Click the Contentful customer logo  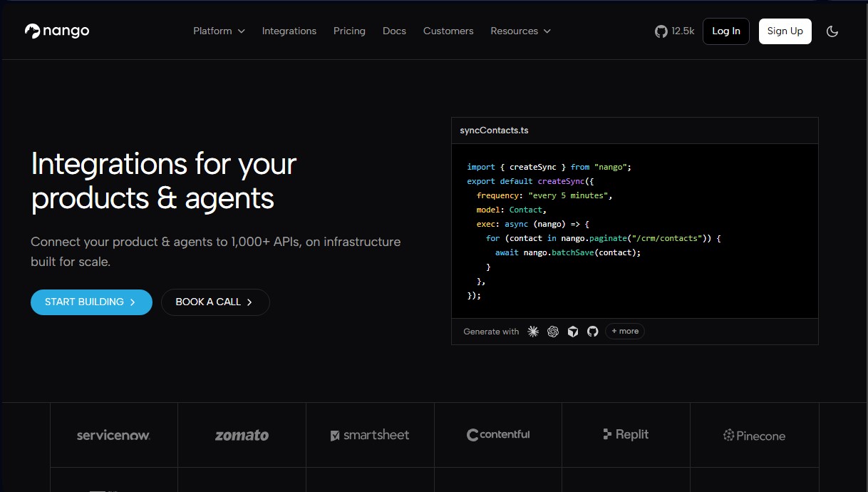pos(498,434)
